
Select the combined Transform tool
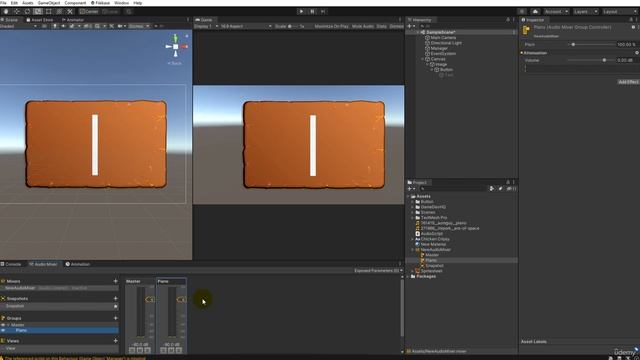tap(59, 11)
